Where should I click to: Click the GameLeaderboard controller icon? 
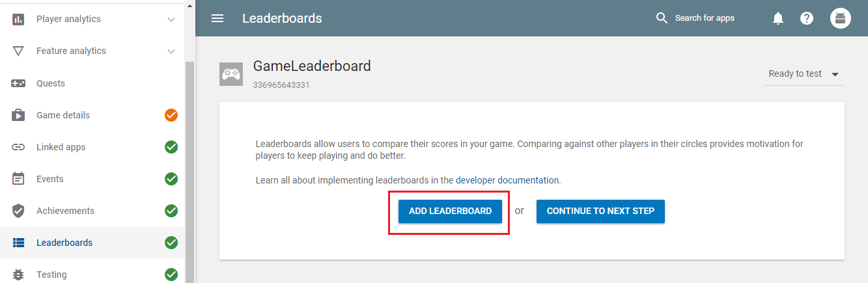point(231,74)
